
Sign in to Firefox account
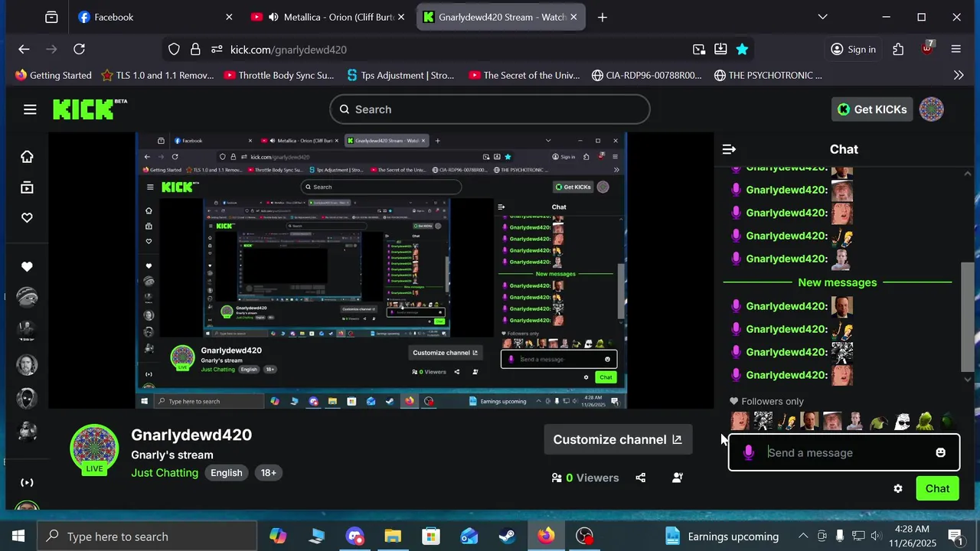pos(853,49)
